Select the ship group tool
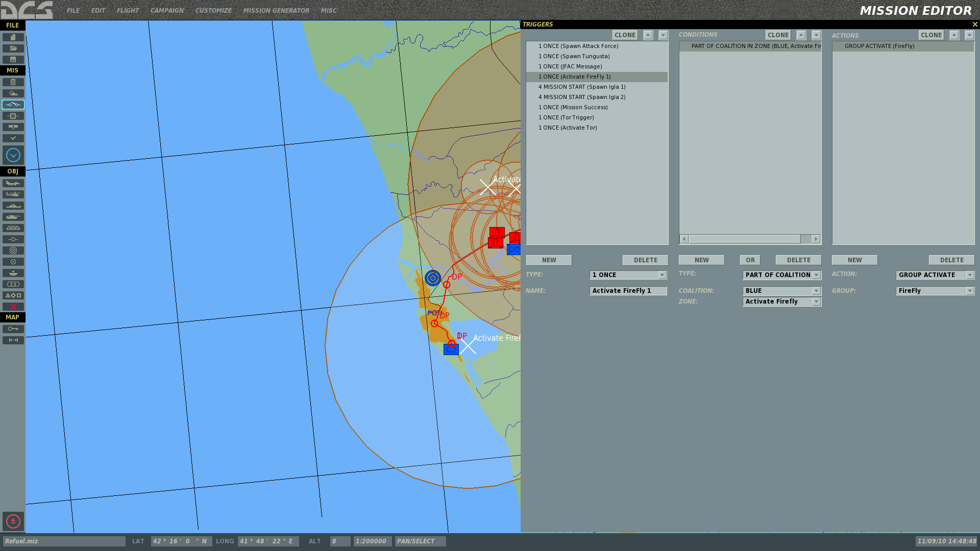Viewport: 980px width, 551px height. (13, 206)
